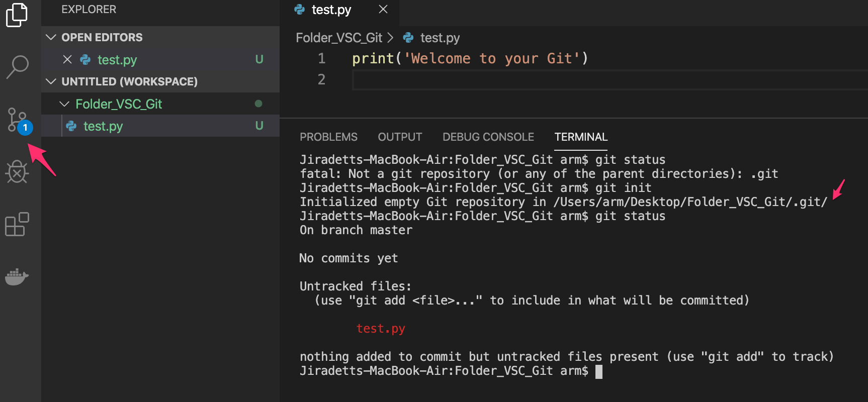Collapse the UNTITLED (WORKSPACE) section

pos(51,81)
